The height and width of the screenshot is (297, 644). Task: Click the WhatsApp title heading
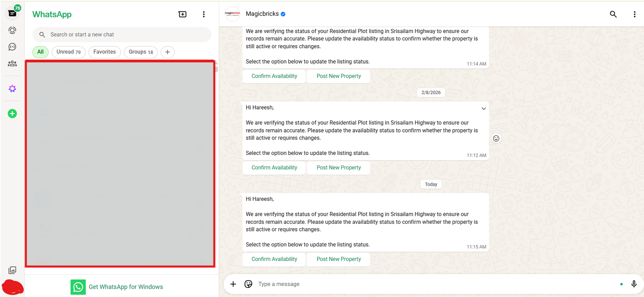coord(52,14)
